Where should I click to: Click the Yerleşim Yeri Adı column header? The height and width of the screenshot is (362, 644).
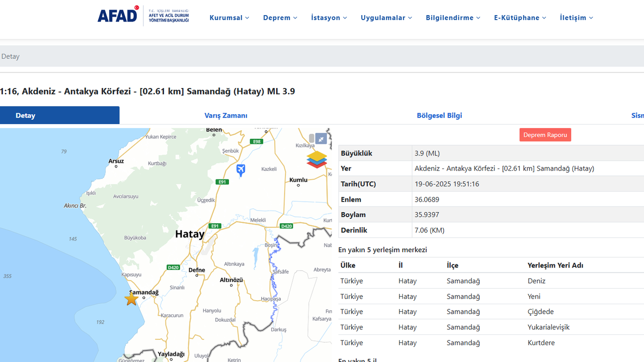pos(555,265)
